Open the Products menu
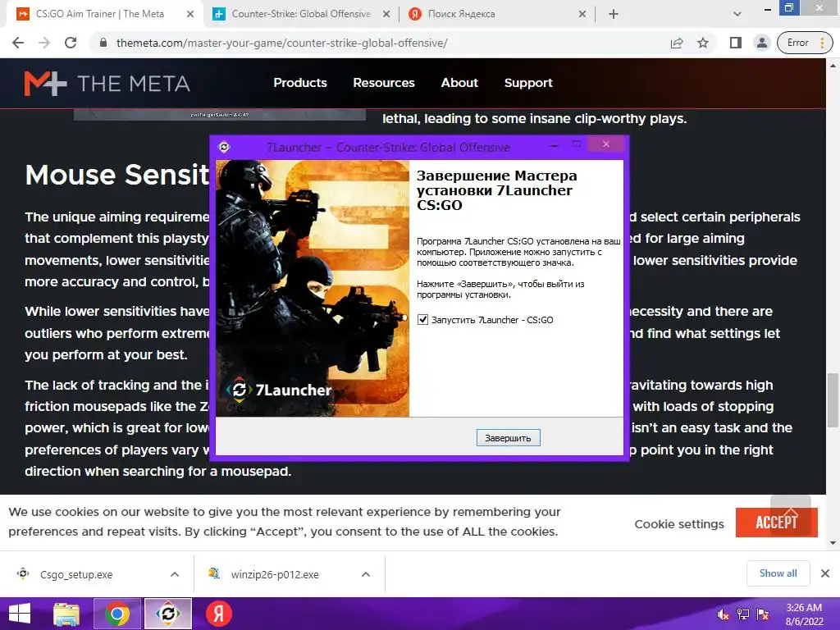This screenshot has height=630, width=840. coord(300,83)
